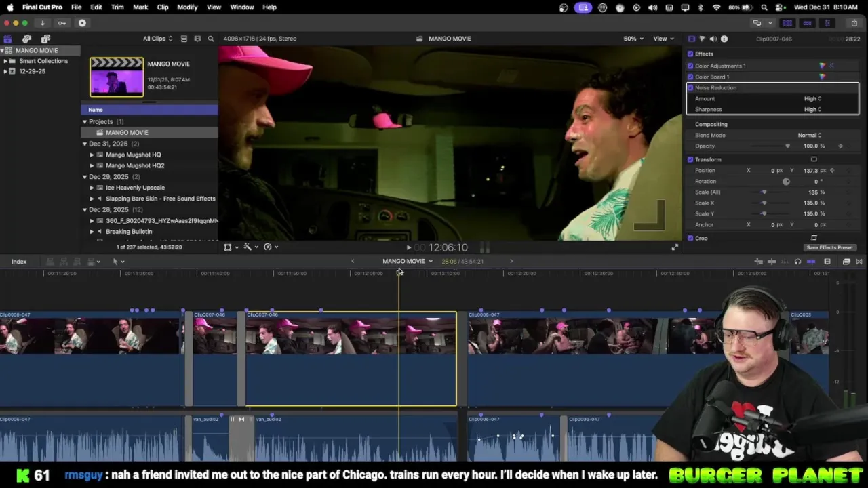
Task: Show the Libraries sidebar clapper icon
Action: point(7,39)
